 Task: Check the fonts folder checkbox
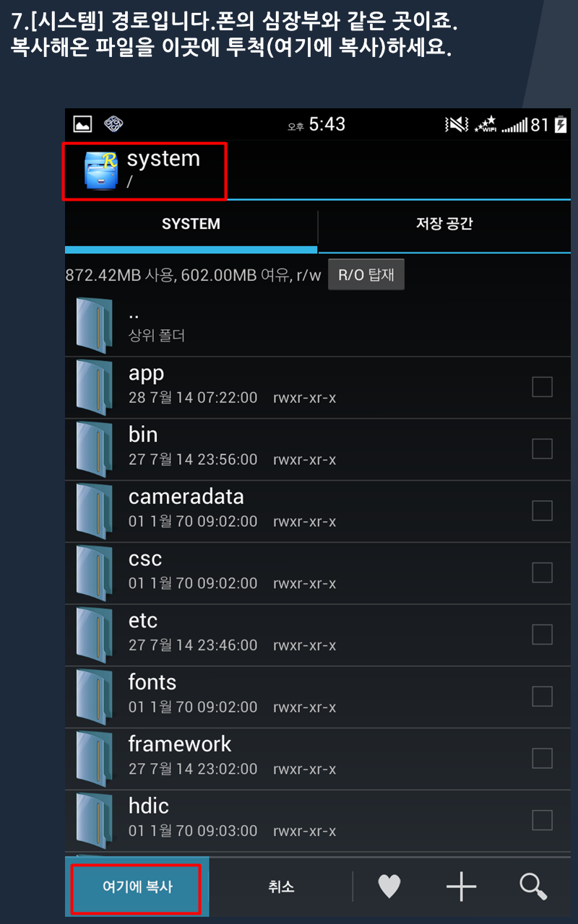tap(542, 696)
